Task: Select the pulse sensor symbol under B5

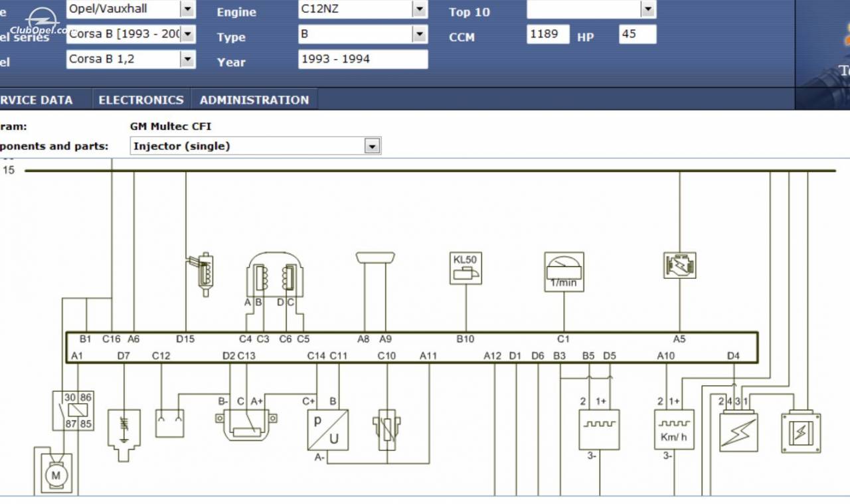Action: (x=599, y=430)
